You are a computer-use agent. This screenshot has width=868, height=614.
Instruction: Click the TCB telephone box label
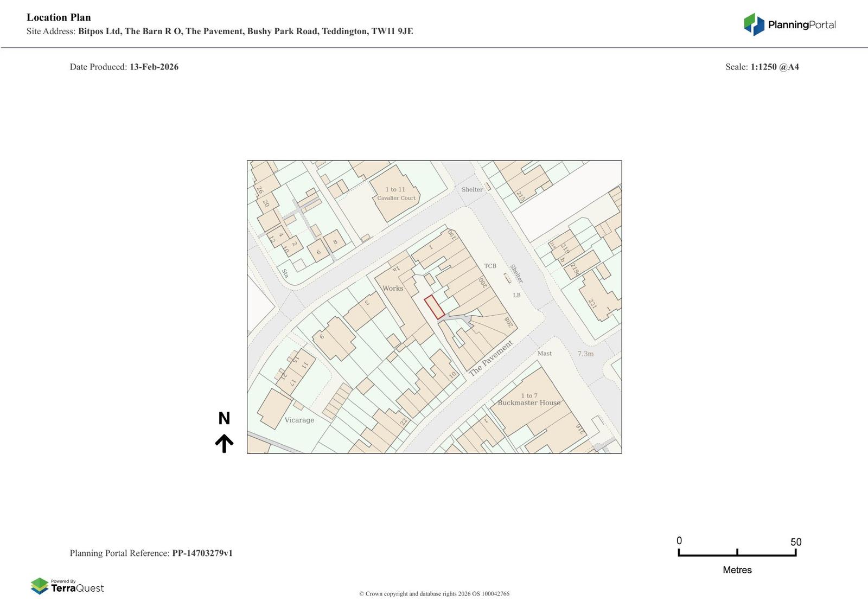(x=490, y=266)
